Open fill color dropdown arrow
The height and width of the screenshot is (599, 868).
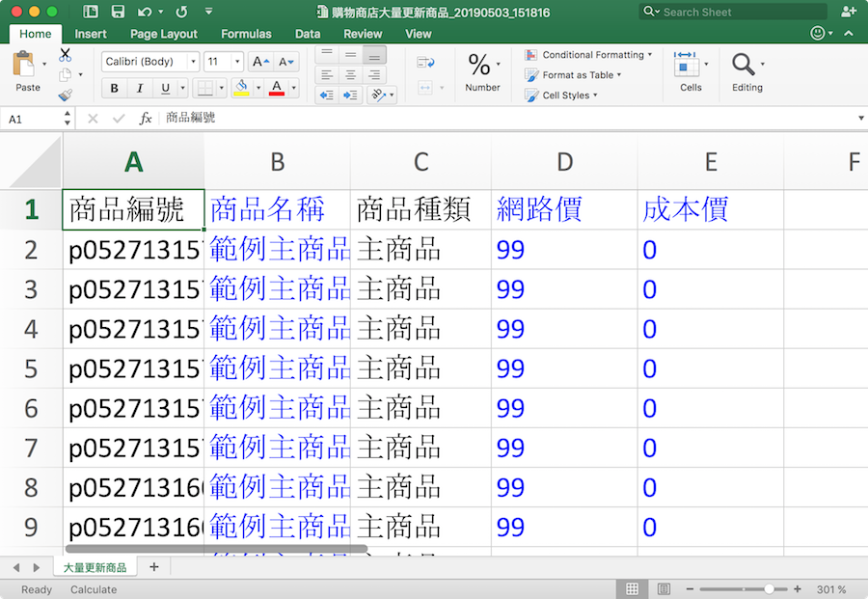click(x=258, y=88)
